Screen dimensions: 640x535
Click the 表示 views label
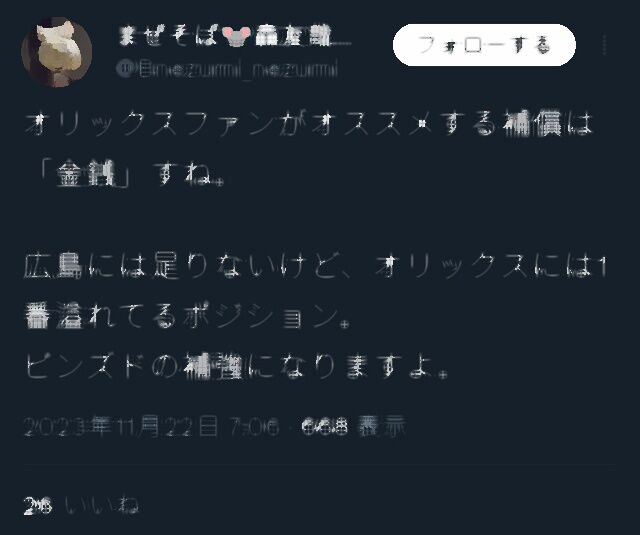coord(381,427)
